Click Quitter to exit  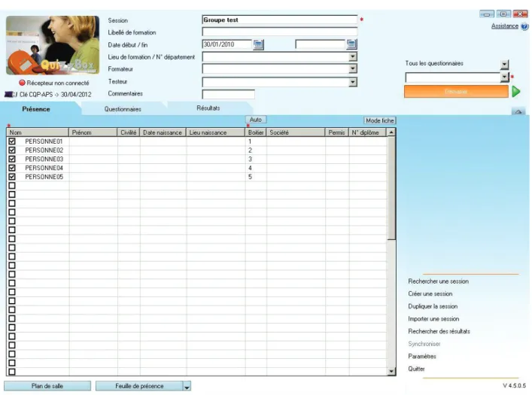(x=416, y=369)
